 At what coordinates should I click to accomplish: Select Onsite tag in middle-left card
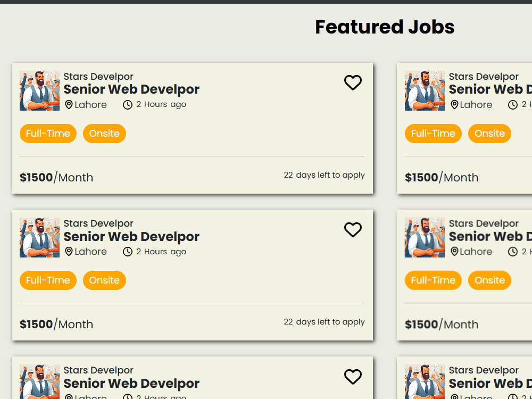pos(104,280)
